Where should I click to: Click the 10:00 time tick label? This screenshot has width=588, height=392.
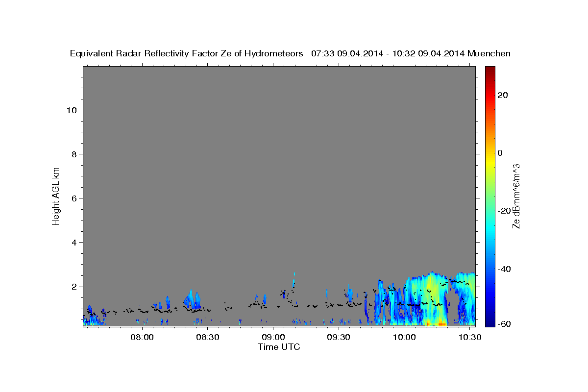[x=404, y=337]
